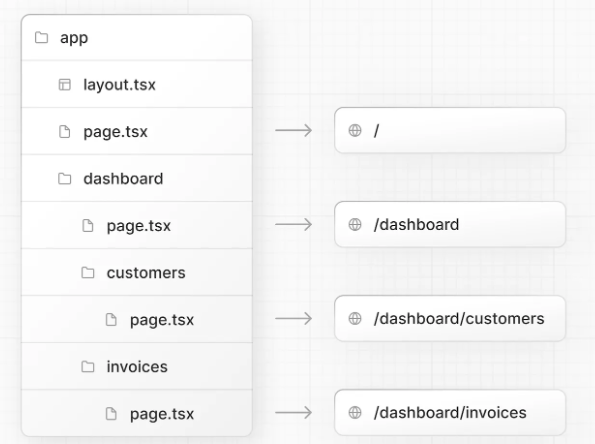Click the globe icon beside /dashboard route
The width and height of the screenshot is (595, 444).
coord(355,224)
